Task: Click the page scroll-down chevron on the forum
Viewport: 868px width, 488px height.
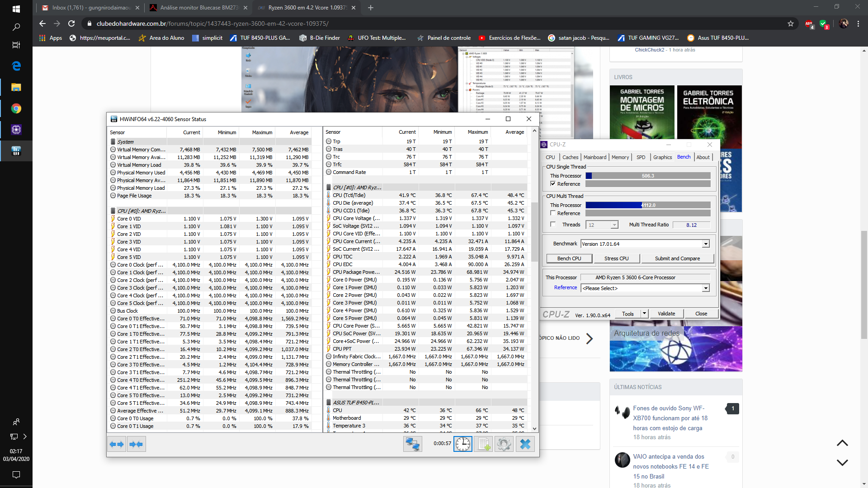Action: (842, 463)
